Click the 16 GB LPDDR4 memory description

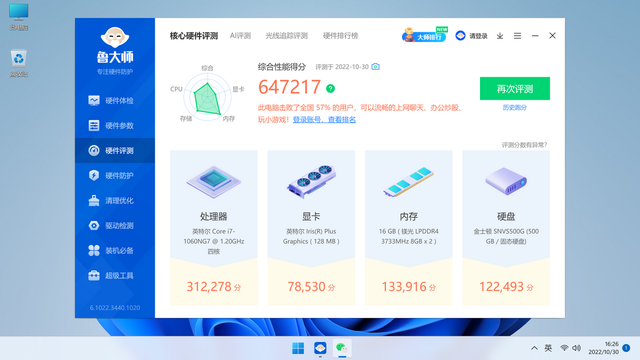[x=409, y=236]
